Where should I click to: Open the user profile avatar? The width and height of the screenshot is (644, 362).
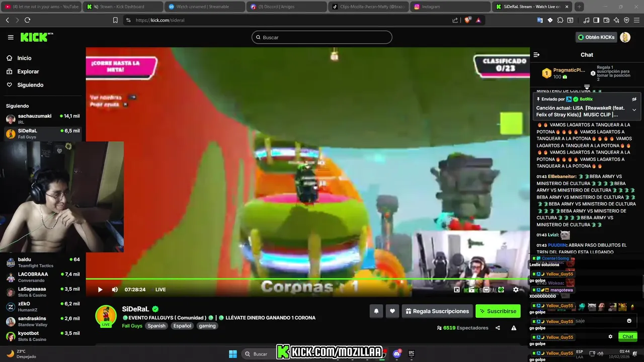[625, 37]
